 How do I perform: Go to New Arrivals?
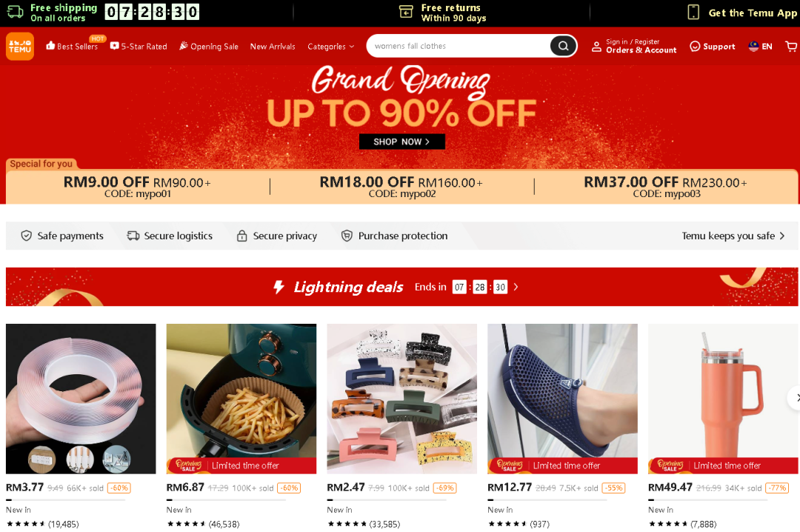[x=273, y=47]
